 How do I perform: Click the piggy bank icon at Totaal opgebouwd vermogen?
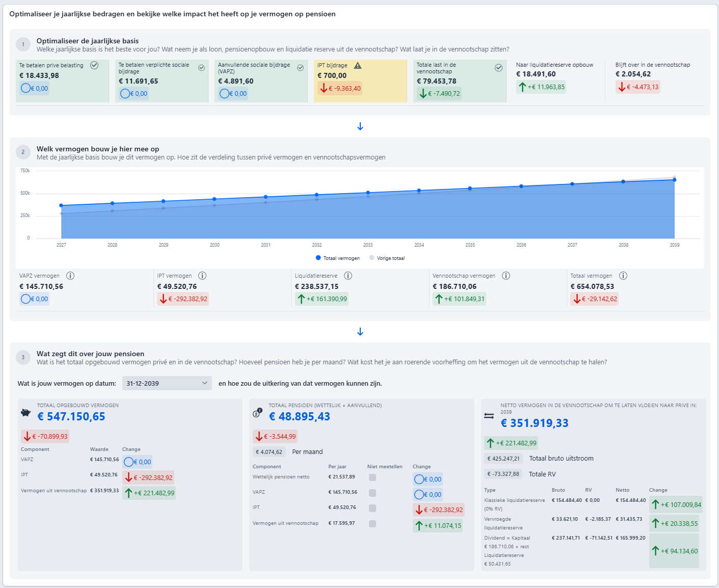coord(25,412)
